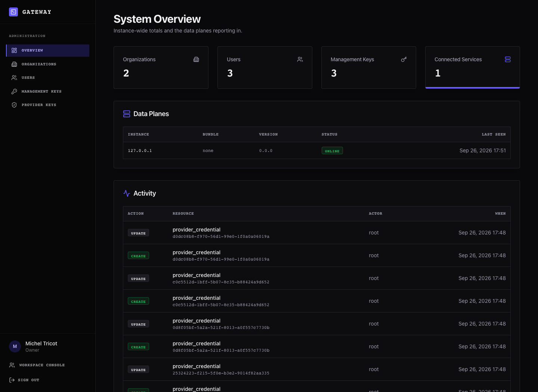Select the Connected Services summary card

click(473, 68)
